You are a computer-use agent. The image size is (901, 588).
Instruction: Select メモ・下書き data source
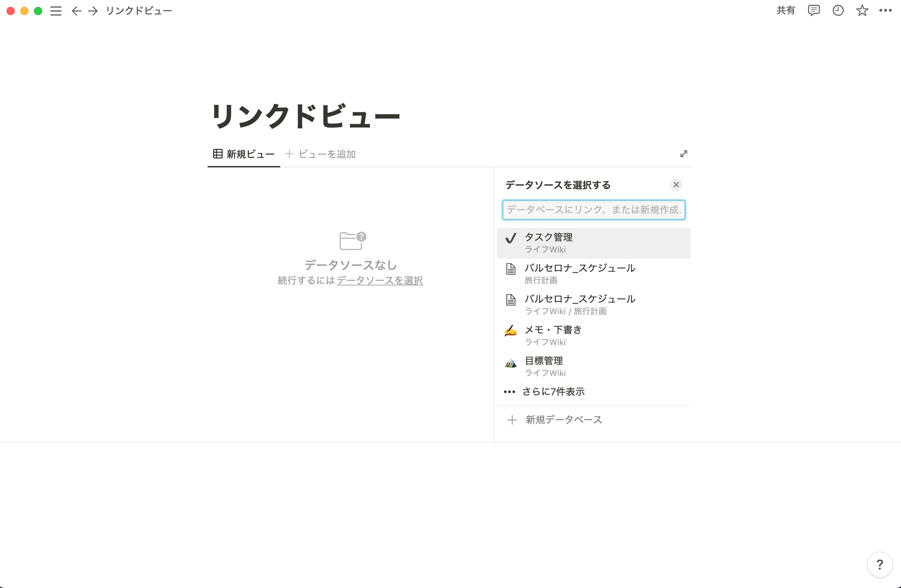pyautogui.click(x=593, y=336)
